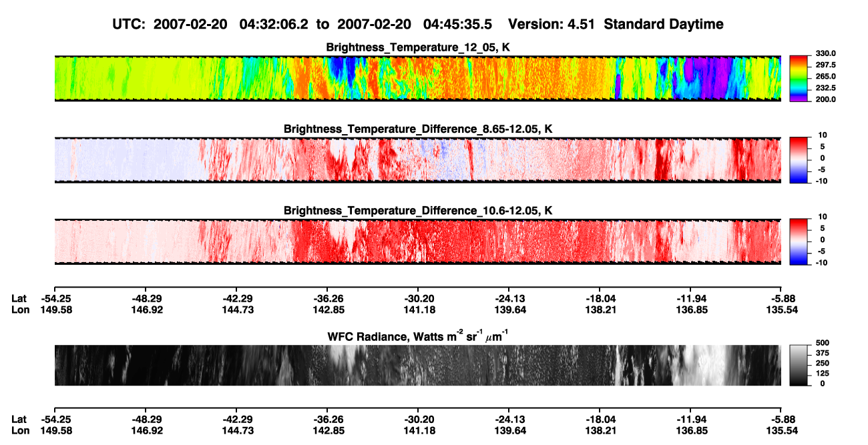Screen dimensions: 868x445
Task: Click the 10.6-12.05 temperature difference image strip
Action: (x=417, y=242)
